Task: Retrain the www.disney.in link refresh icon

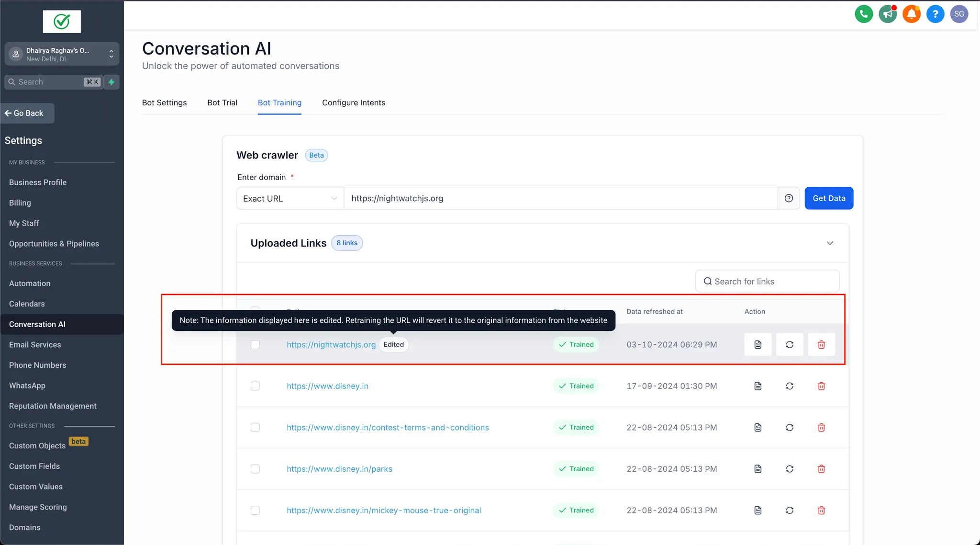Action: pos(790,386)
